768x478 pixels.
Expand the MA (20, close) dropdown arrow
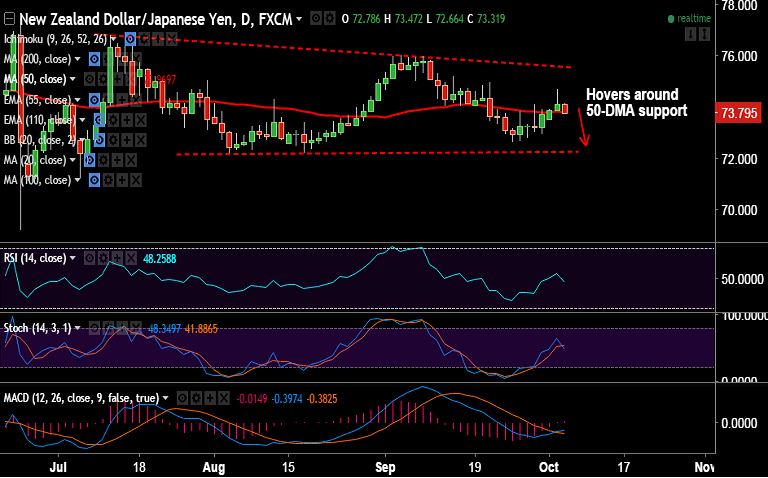pyautogui.click(x=73, y=160)
